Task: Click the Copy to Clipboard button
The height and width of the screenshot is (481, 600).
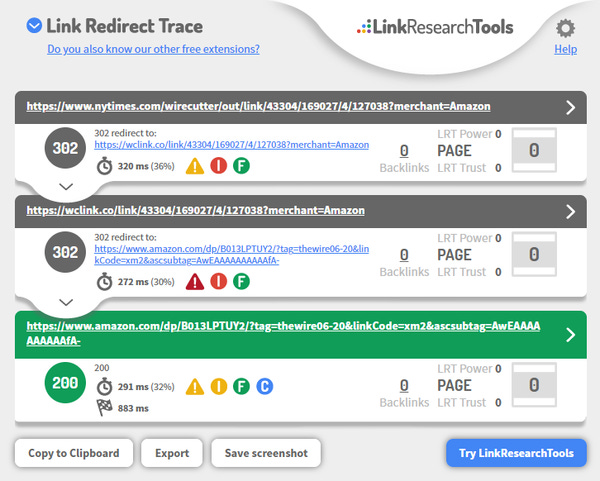Action: (x=74, y=453)
